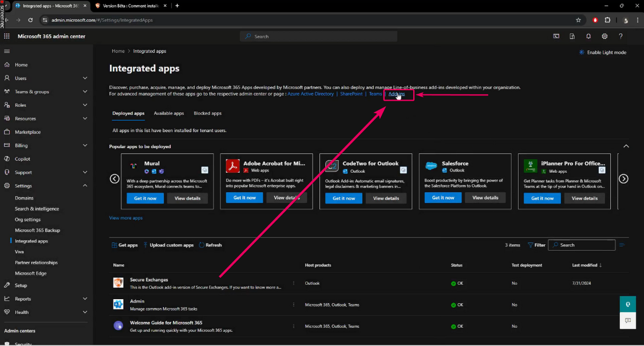644x346 pixels.
Task: Click the help question mark icon
Action: pos(621,36)
